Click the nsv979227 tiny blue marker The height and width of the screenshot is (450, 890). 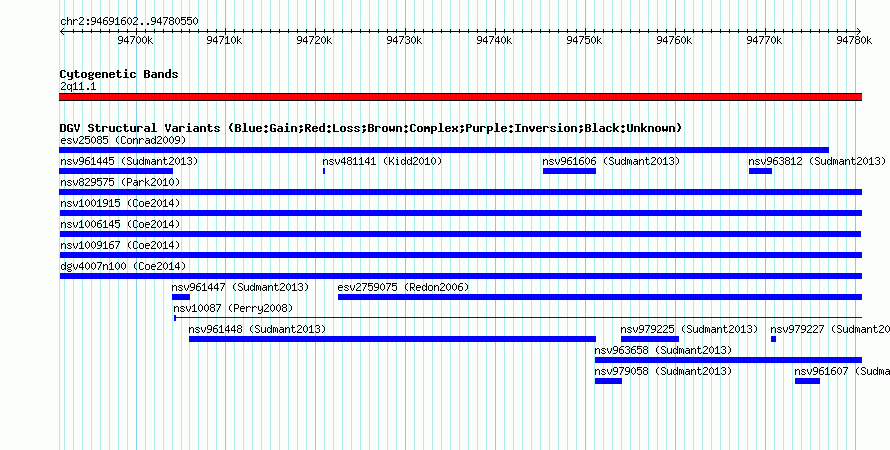tap(774, 339)
